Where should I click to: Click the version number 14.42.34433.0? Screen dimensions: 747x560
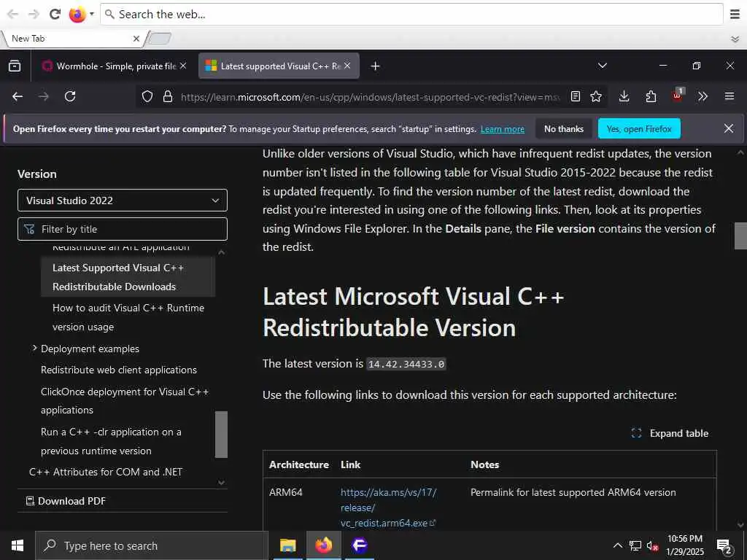point(406,365)
